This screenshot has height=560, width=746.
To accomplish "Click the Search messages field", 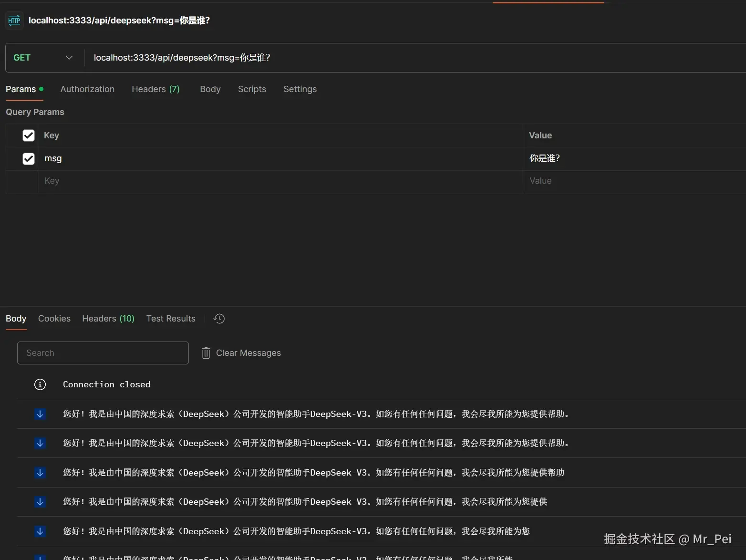I will pos(102,353).
